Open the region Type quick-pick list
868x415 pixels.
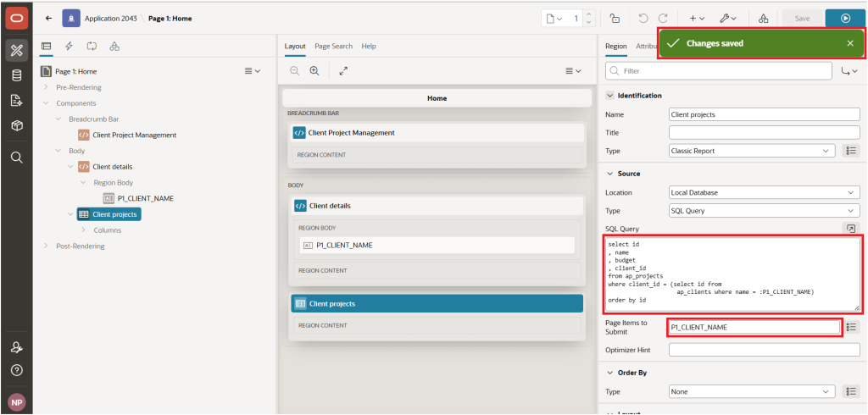[x=851, y=151]
